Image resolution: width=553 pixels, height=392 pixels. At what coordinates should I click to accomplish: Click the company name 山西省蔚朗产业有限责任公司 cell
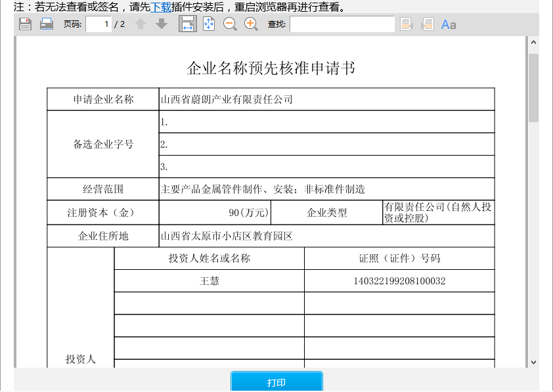326,100
